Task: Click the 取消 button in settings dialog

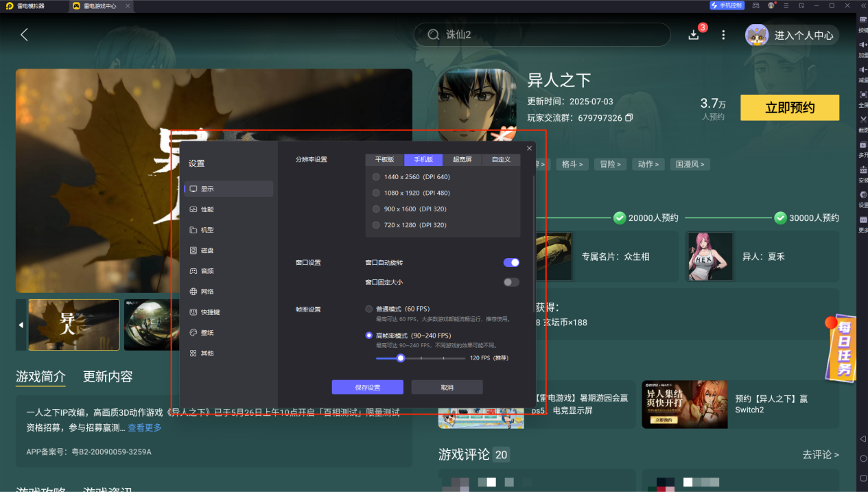Action: point(447,388)
